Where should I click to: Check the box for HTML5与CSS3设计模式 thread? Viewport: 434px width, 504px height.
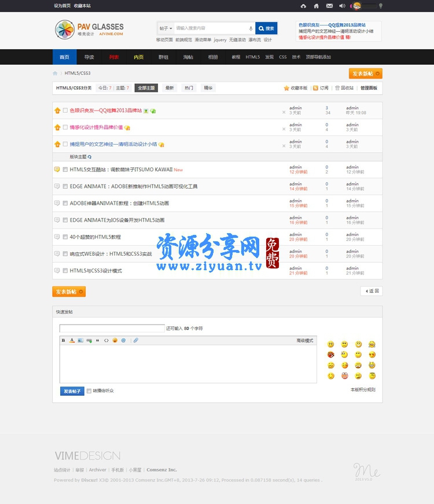pos(65,271)
